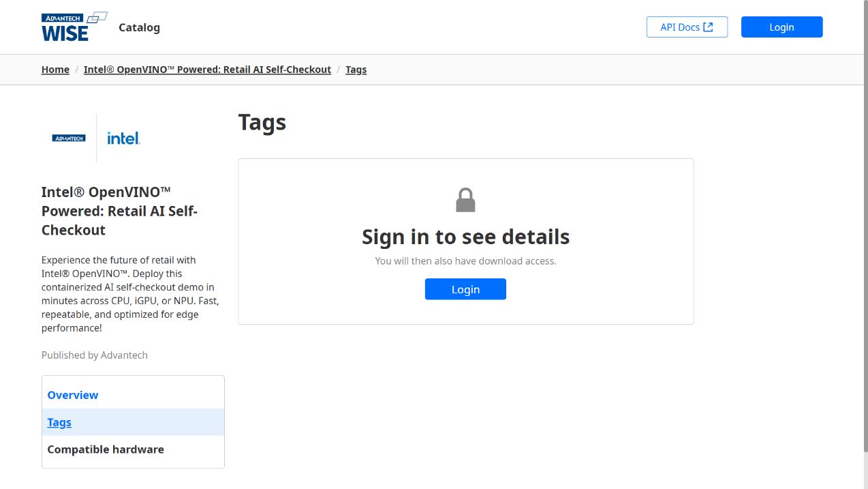This screenshot has height=489, width=868.
Task: Open Compatible hardware sidebar item
Action: [133, 449]
